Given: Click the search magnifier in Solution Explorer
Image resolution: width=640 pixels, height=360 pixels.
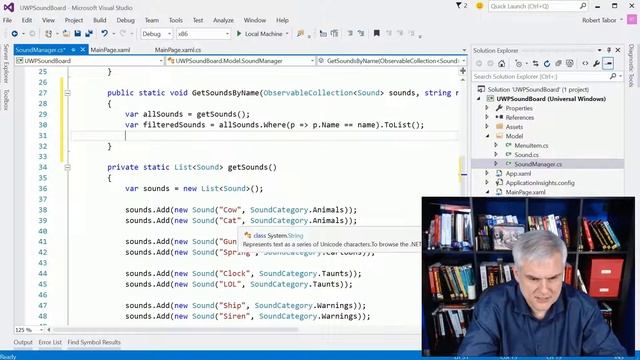Looking at the screenshot, I should [x=613, y=76].
